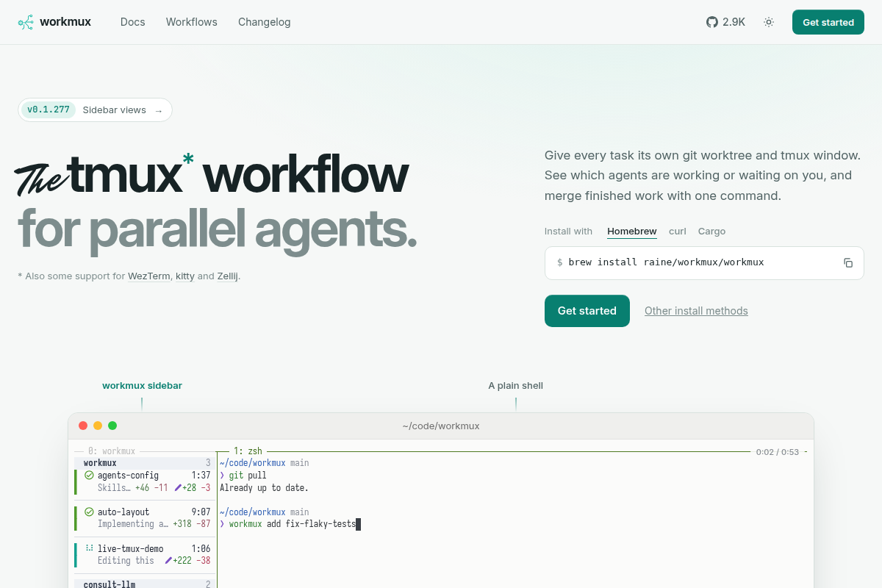The height and width of the screenshot is (588, 882).
Task: Toggle the light/dark theme sun icon
Action: point(769,22)
